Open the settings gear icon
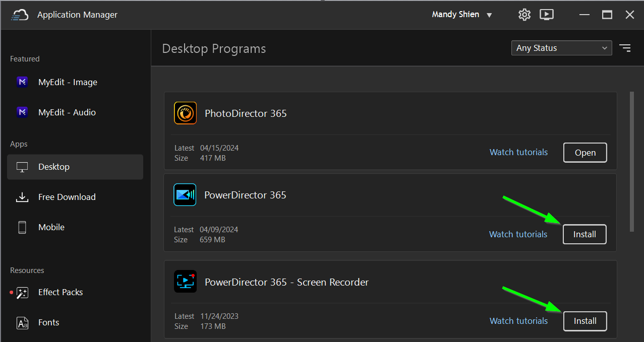This screenshot has height=342, width=644. click(524, 15)
